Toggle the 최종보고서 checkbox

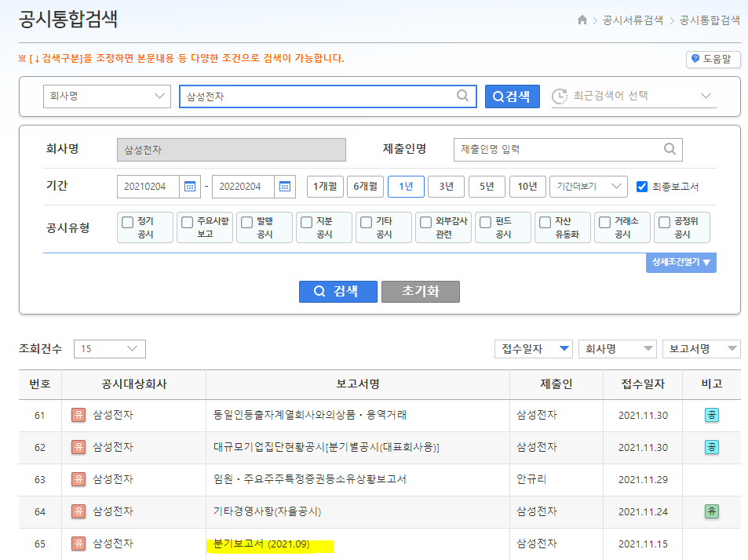642,187
